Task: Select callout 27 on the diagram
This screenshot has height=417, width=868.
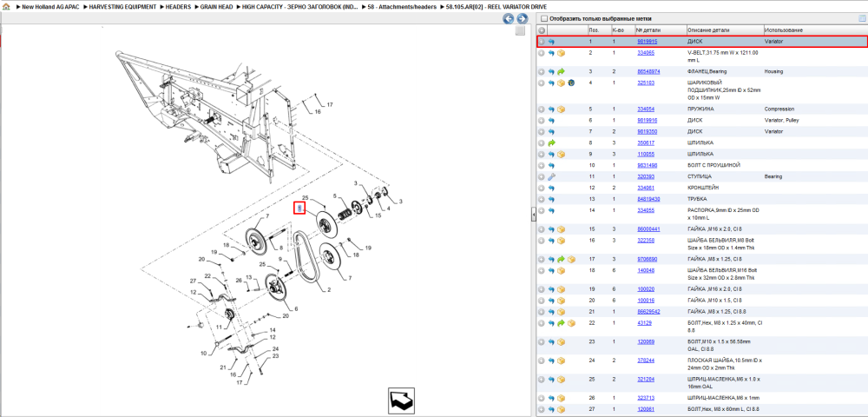Action: point(194,281)
